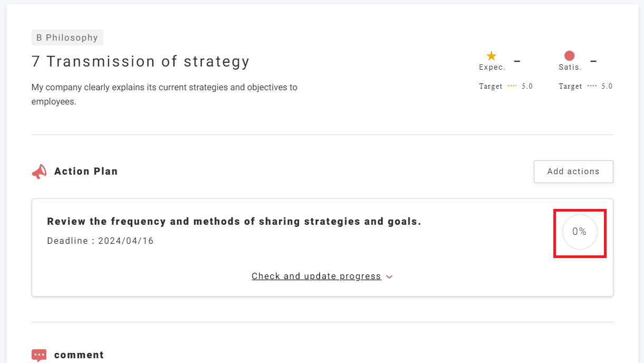Select the B Philosophy category tag

(x=67, y=37)
